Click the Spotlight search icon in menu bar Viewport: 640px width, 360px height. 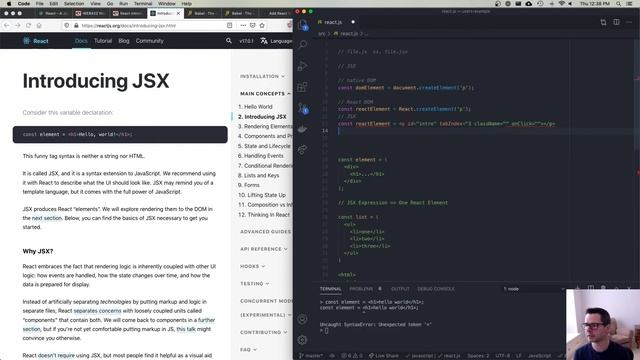pyautogui.click(x=618, y=3)
